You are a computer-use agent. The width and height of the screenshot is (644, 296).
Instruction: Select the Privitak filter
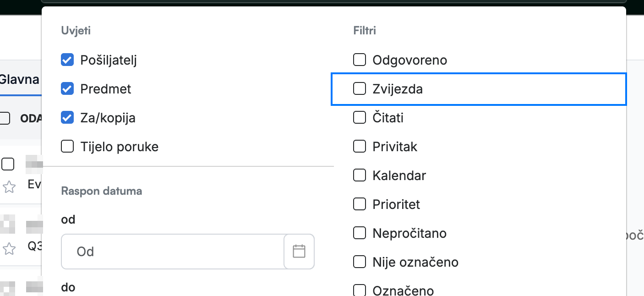click(360, 147)
